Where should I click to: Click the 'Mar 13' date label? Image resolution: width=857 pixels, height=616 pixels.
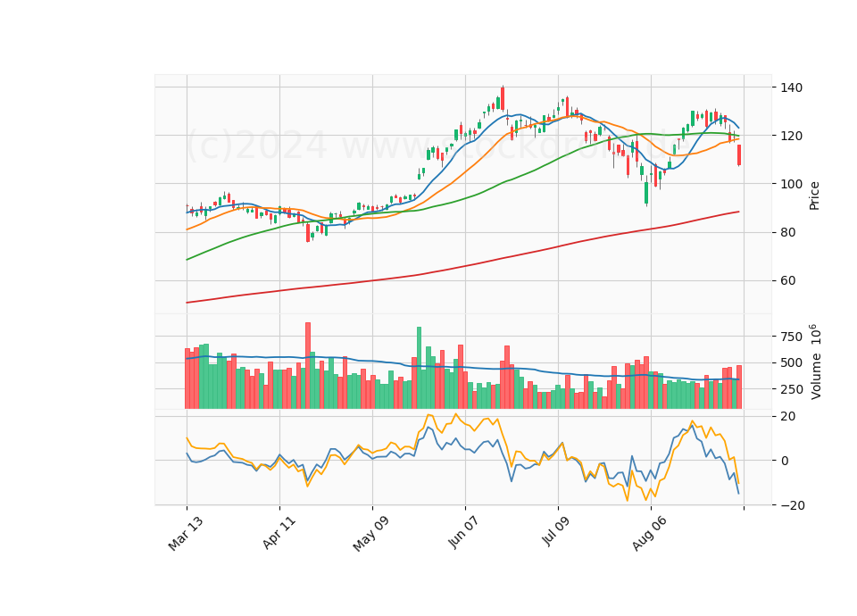click(186, 534)
